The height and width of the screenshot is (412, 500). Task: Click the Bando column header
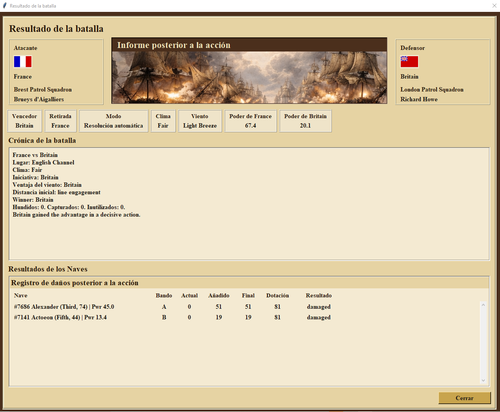pos(164,295)
